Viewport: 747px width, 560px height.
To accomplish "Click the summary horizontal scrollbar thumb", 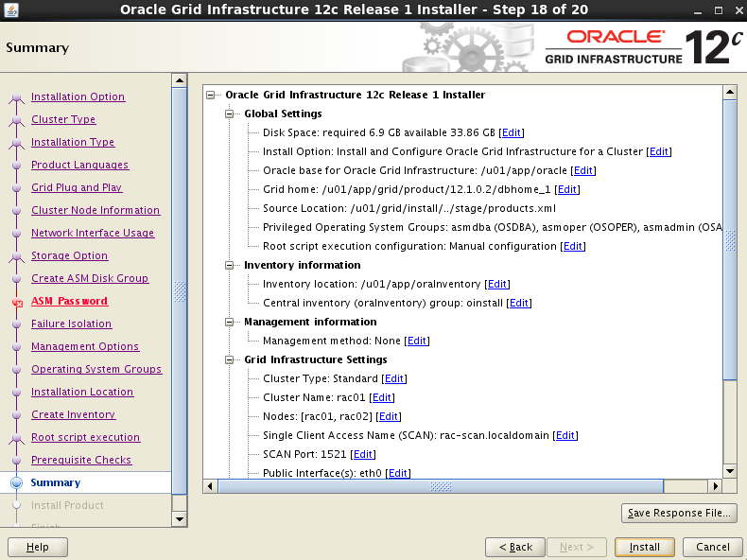I will 441,486.
